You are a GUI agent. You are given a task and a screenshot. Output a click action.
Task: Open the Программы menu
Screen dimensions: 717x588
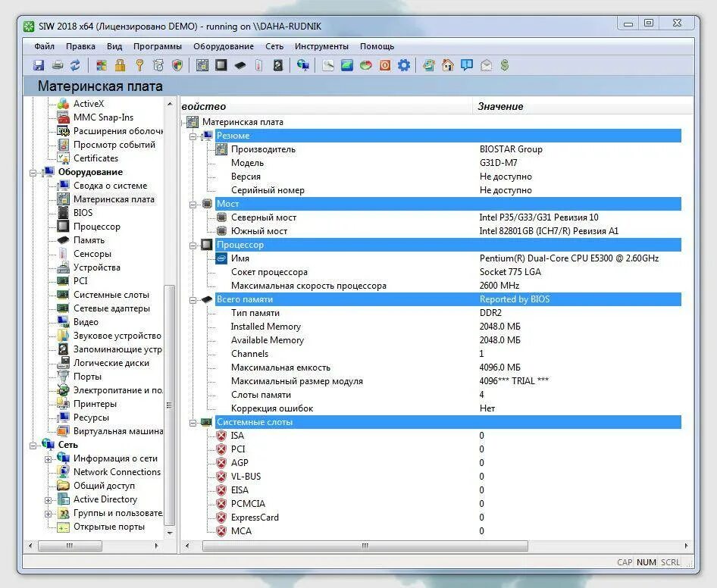[x=158, y=47]
